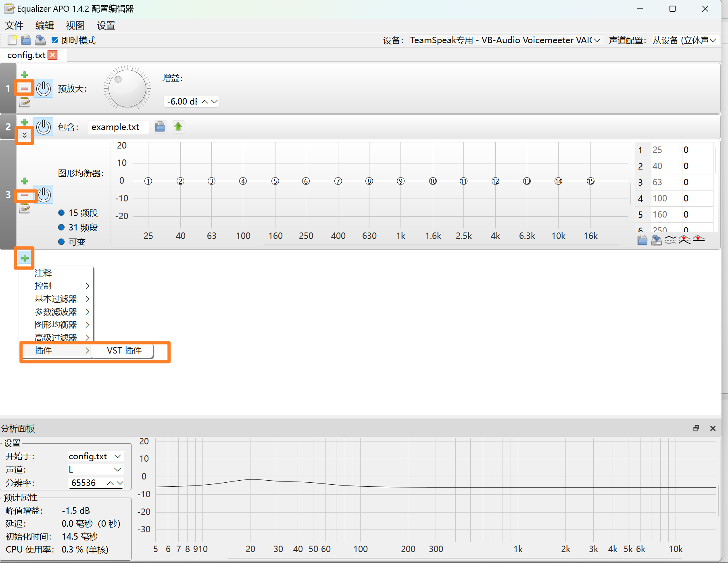Turn the preamp gain knob
728x563 pixels.
pyautogui.click(x=127, y=88)
